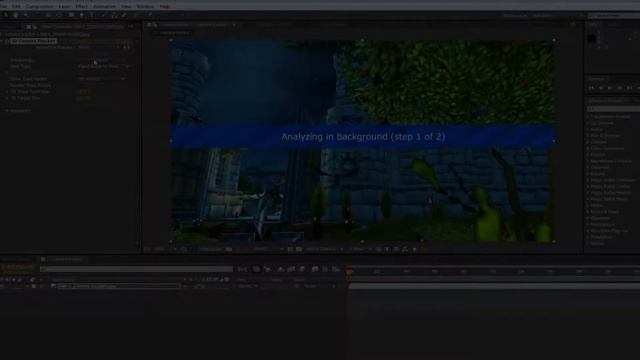640x360 pixels.
Task: Open the Animation menu
Action: (104, 7)
